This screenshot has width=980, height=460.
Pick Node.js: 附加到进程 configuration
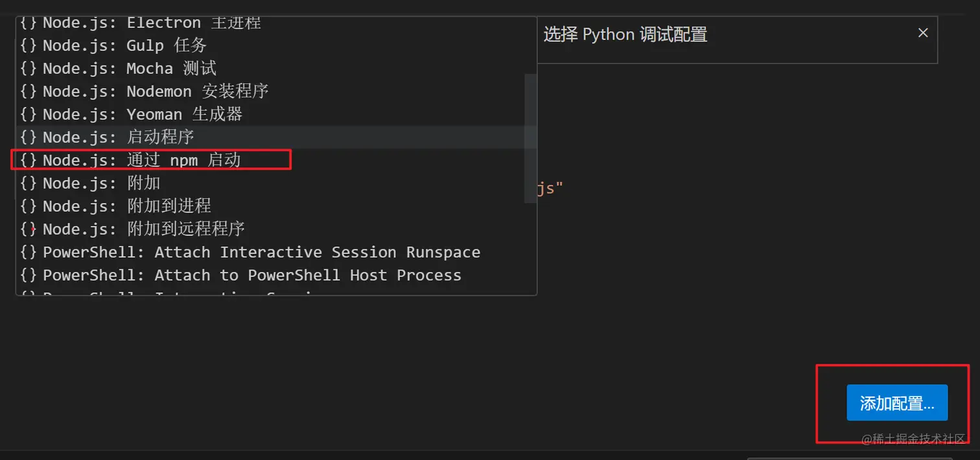(127, 206)
